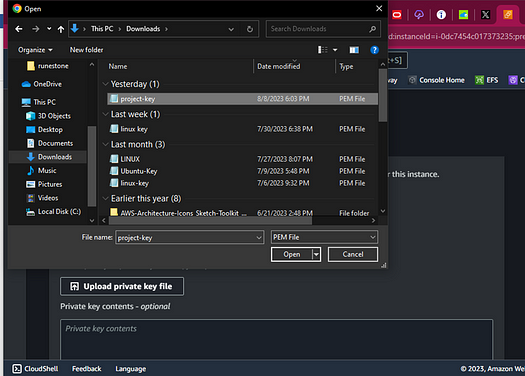Image resolution: width=525 pixels, height=376 pixels.
Task: Sort by the Type column
Action: pyautogui.click(x=346, y=66)
